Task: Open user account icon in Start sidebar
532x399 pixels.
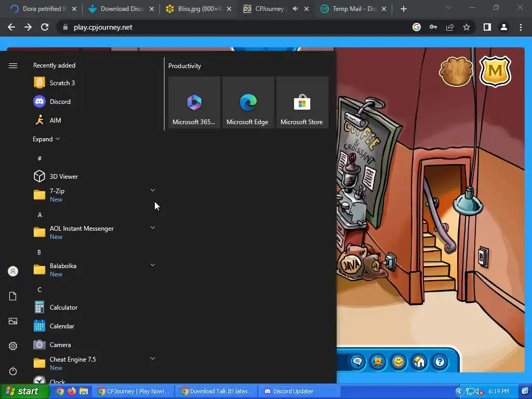Action: click(13, 271)
